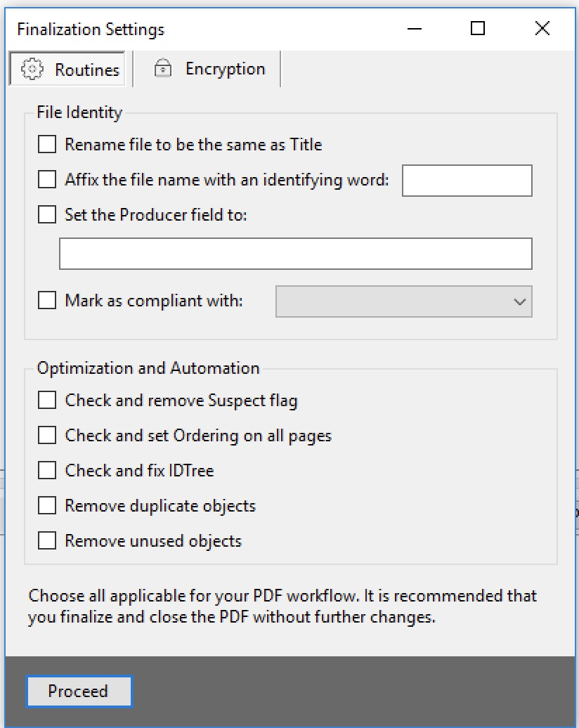This screenshot has height=728, width=579.
Task: Close the Finalization Settings dialog
Action: [542, 28]
